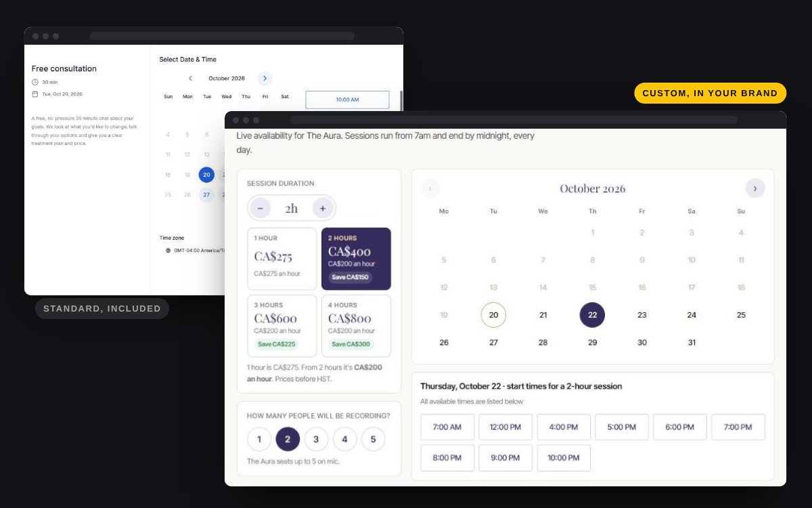The image size is (812, 508).
Task: Select October 22 in Aura calendar
Action: (x=592, y=315)
